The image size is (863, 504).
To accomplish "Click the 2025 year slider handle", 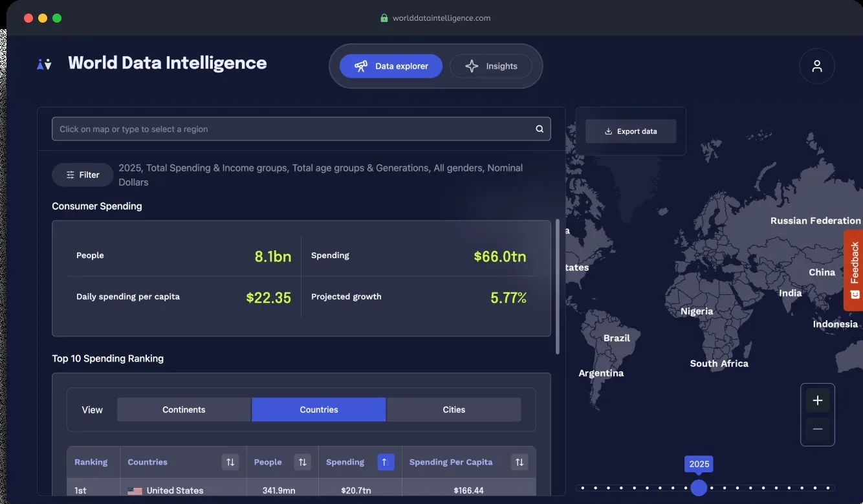I will (x=699, y=488).
